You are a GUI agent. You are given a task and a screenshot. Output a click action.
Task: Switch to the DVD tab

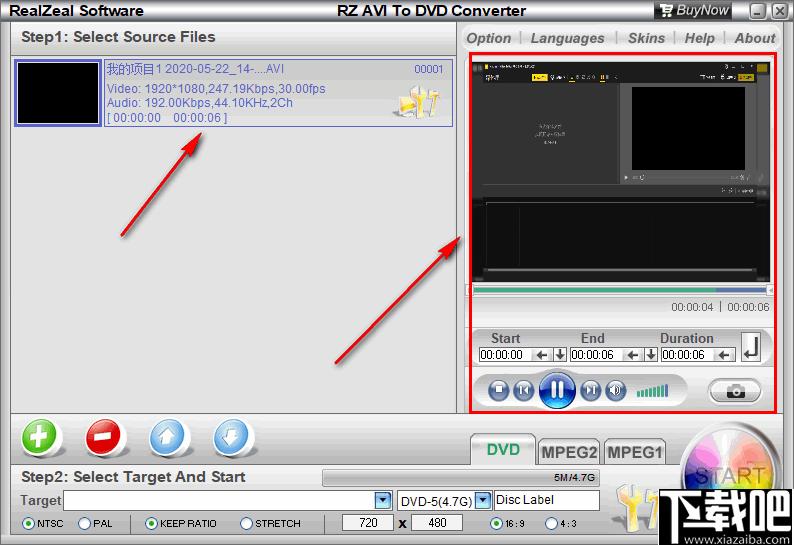[503, 450]
